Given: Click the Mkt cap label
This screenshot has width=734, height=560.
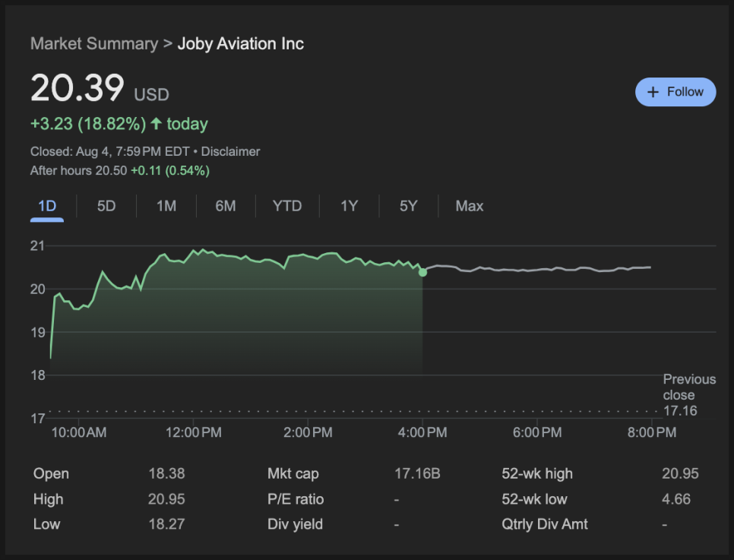Looking at the screenshot, I should 293,474.
